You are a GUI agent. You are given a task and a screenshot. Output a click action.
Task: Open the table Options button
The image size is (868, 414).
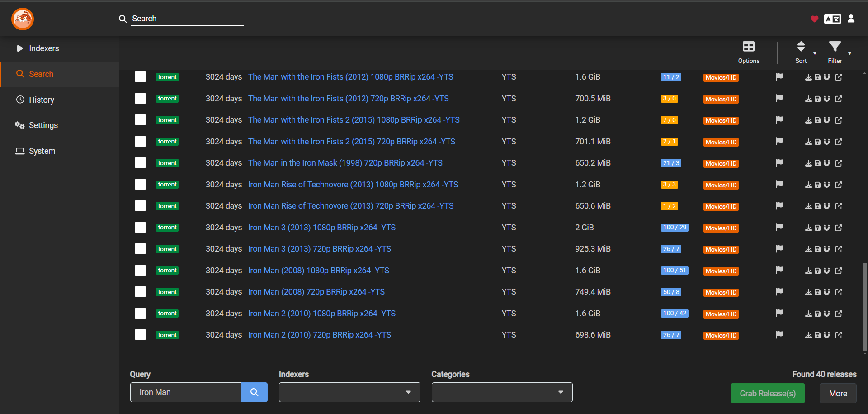[x=749, y=52]
